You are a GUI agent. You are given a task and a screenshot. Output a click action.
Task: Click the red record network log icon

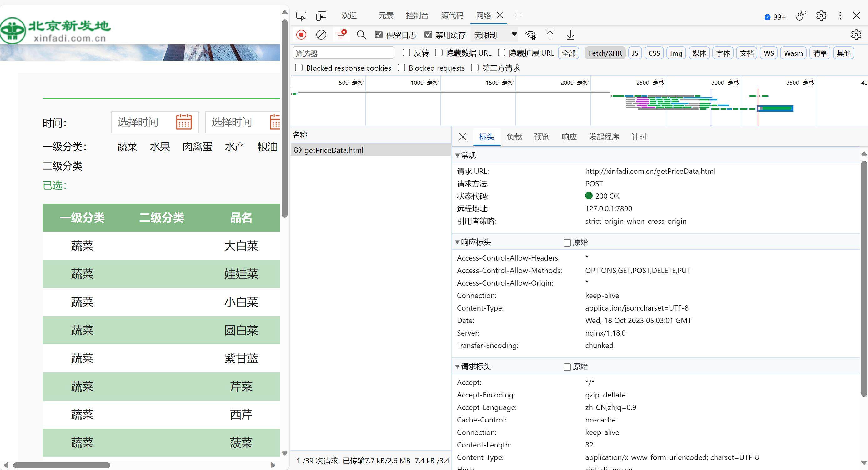click(301, 35)
